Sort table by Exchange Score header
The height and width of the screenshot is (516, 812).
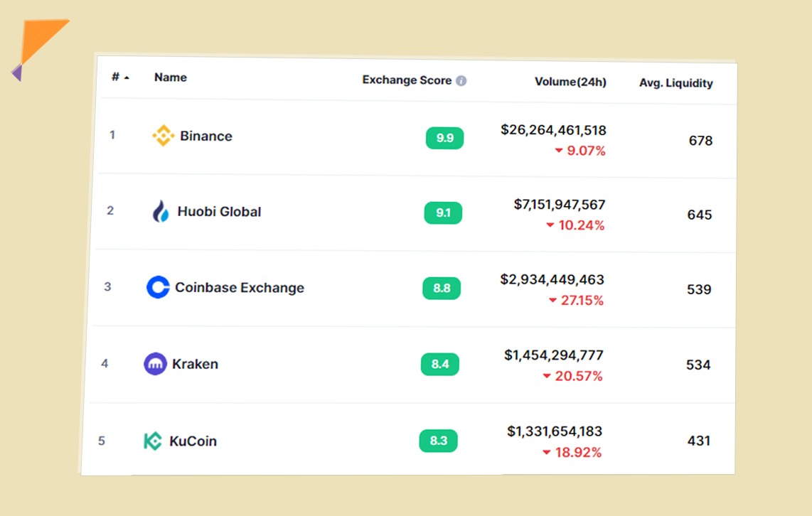pos(407,80)
